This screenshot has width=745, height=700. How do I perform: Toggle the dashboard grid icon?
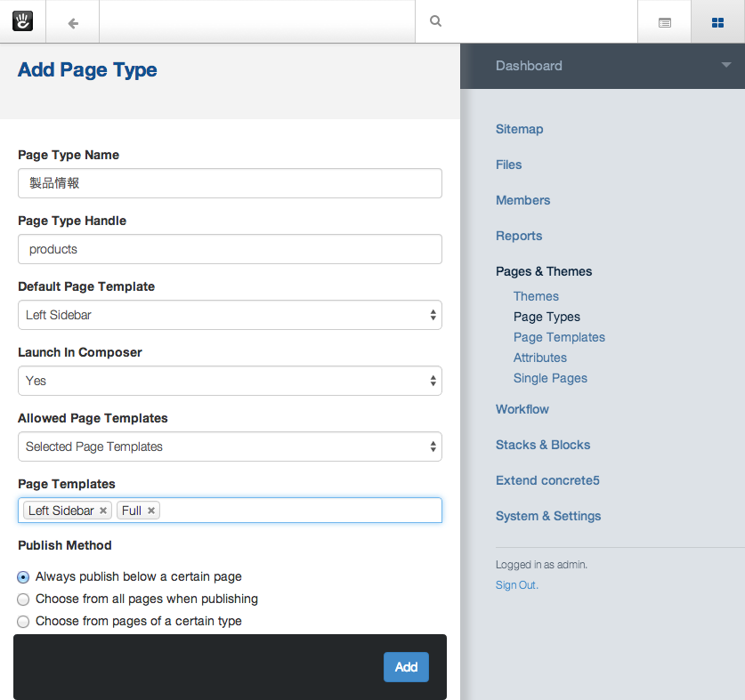pyautogui.click(x=717, y=22)
